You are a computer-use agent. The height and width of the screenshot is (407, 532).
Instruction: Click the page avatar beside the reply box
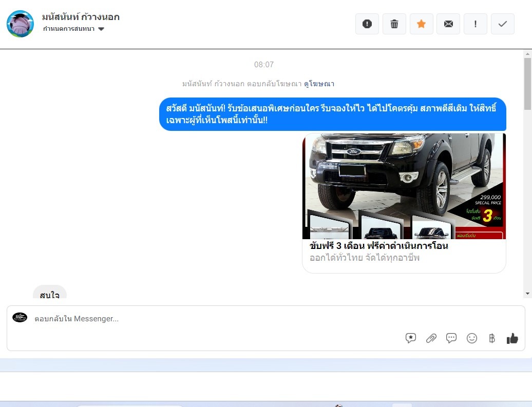[20, 318]
